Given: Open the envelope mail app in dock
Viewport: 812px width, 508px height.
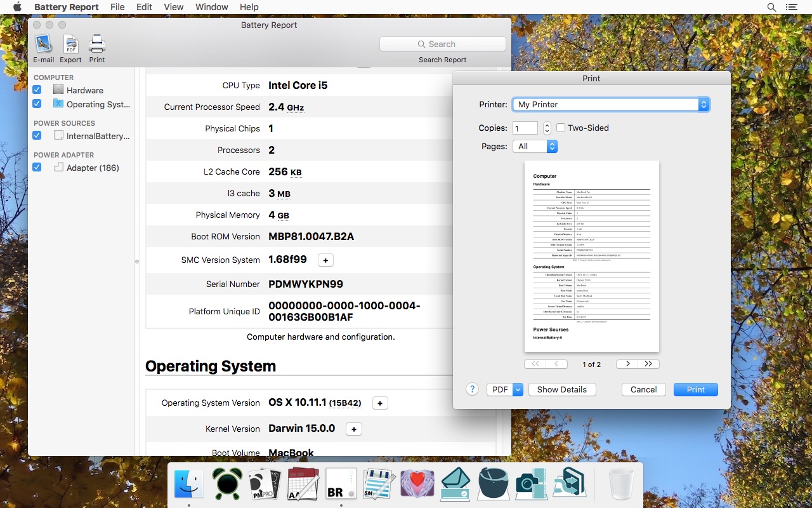Looking at the screenshot, I should (x=455, y=484).
